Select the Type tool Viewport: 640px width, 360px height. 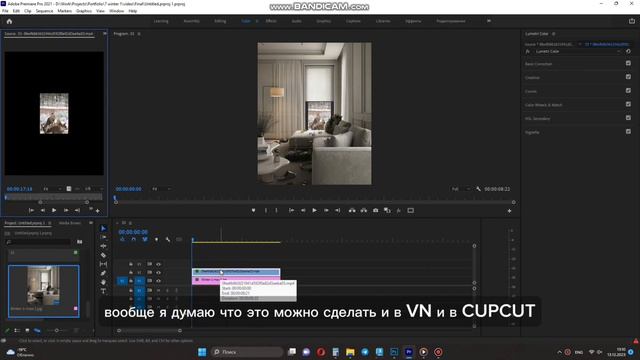click(103, 291)
